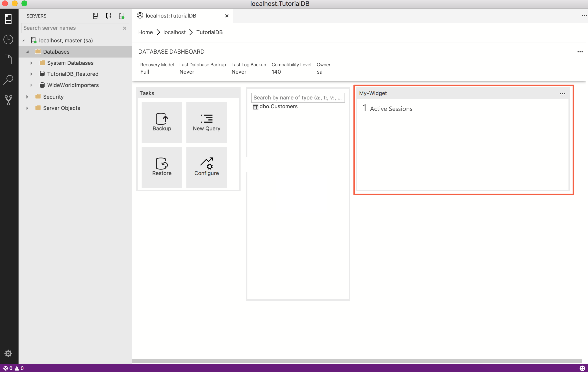Select TutorialDB in breadcrumb navigation
Screen dimensions: 588x372
click(x=209, y=32)
